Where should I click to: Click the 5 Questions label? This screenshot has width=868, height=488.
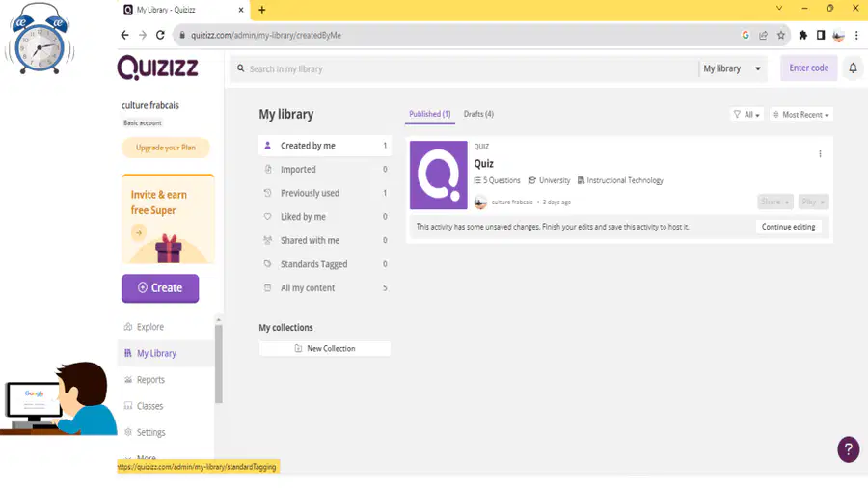497,180
